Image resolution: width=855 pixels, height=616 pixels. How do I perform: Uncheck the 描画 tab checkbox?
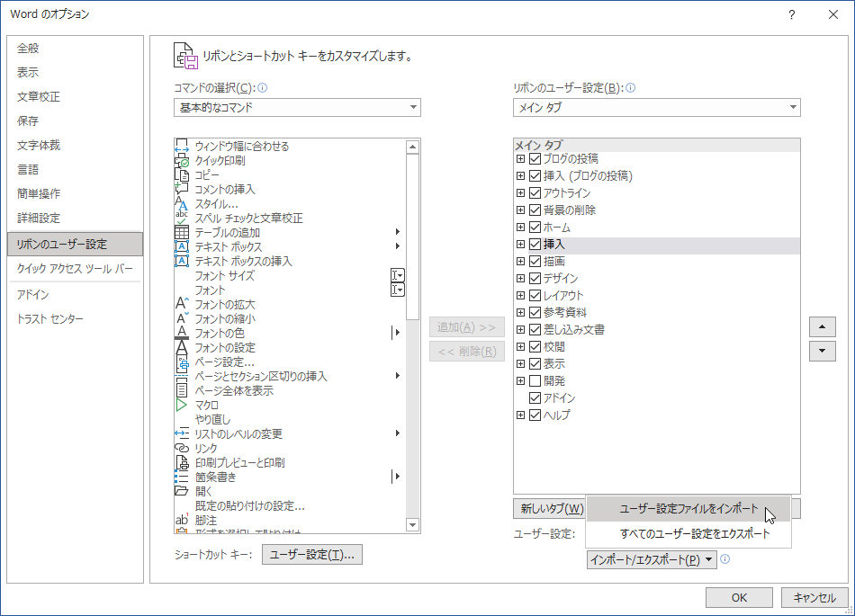pyautogui.click(x=535, y=261)
